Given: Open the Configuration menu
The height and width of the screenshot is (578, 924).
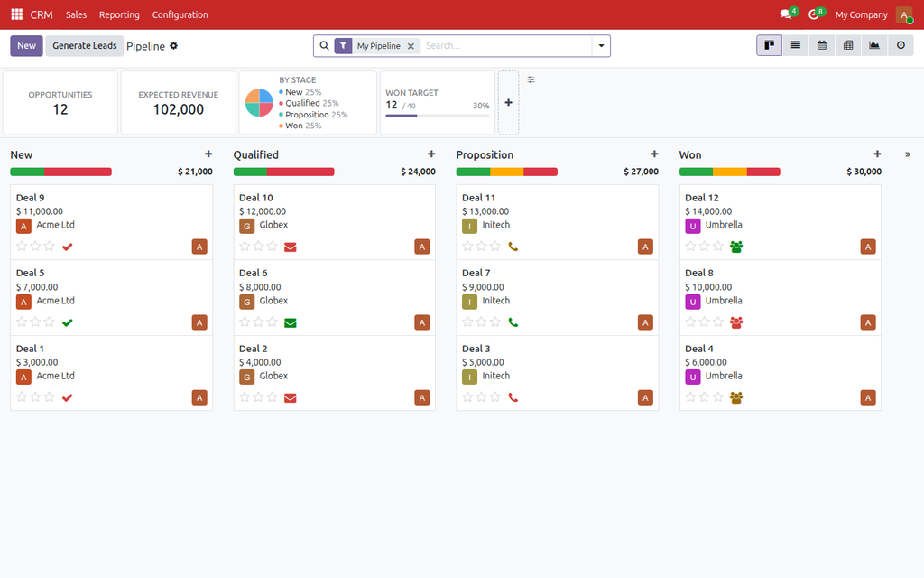Looking at the screenshot, I should point(180,14).
